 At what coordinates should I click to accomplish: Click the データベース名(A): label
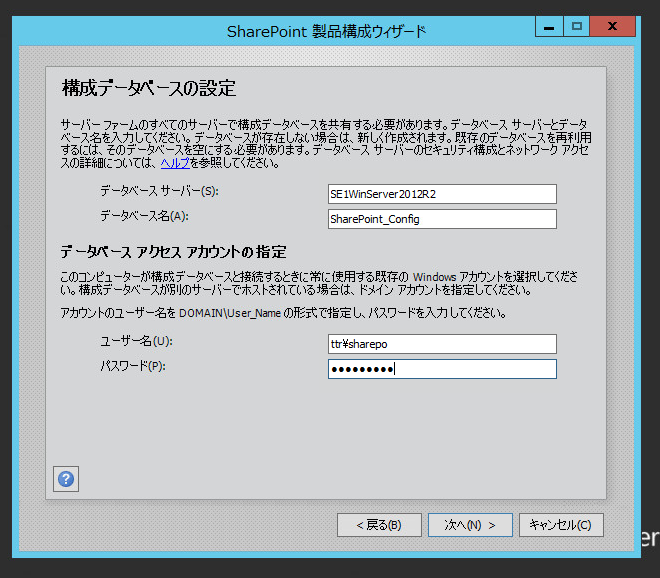click(x=144, y=216)
